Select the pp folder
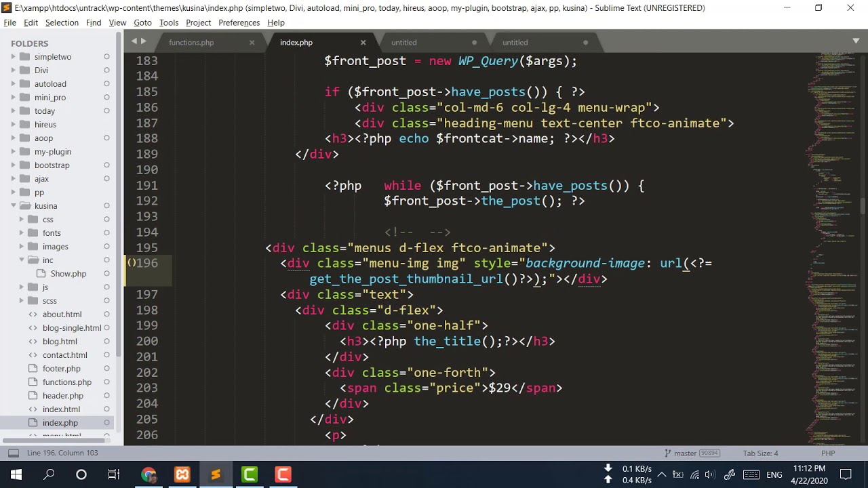Viewport: 868px width, 488px height. (39, 192)
